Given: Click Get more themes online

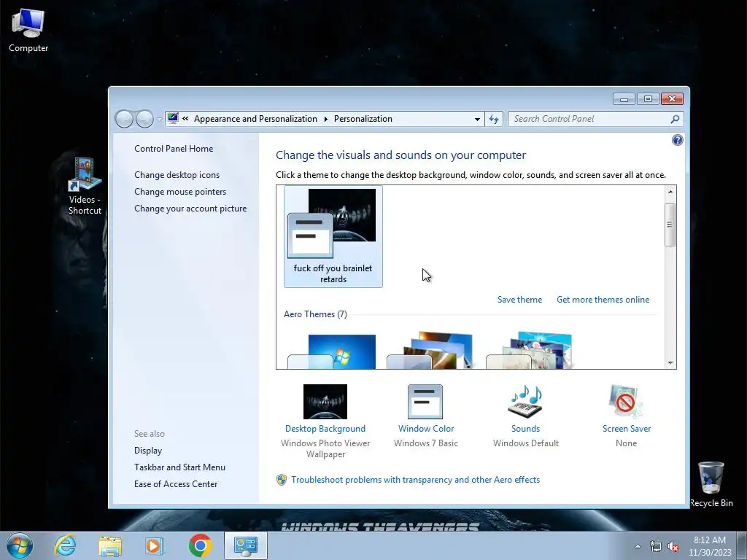Looking at the screenshot, I should 603,300.
